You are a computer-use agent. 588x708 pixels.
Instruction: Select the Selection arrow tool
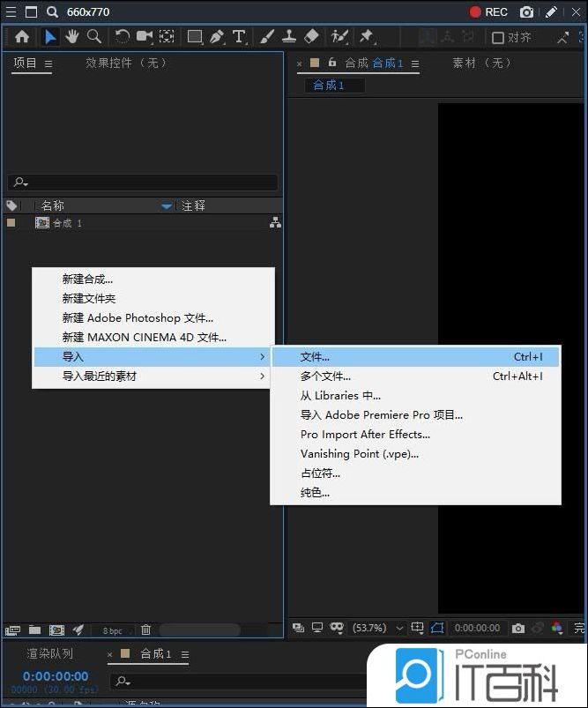(49, 36)
